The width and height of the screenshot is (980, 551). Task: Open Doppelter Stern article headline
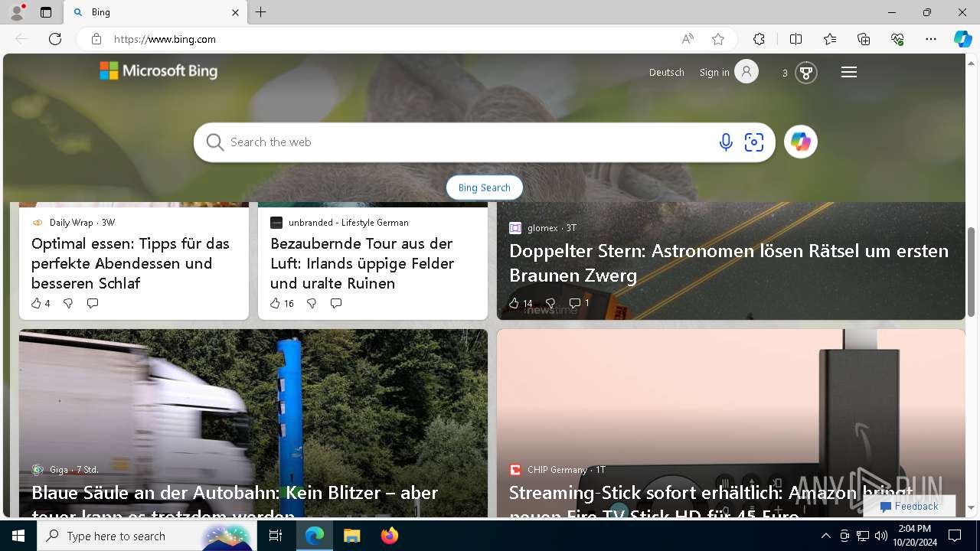(729, 262)
